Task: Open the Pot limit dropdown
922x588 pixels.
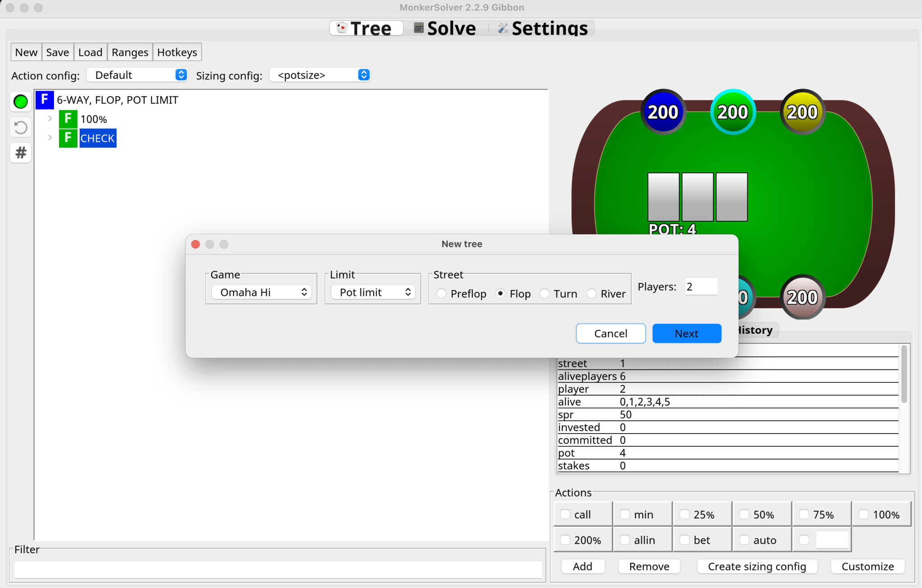Action: (x=372, y=292)
